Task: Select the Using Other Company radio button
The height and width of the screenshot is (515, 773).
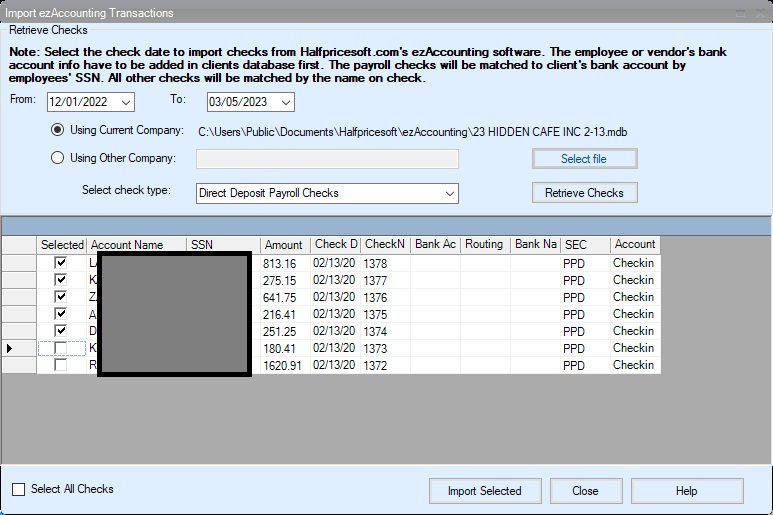Action: (58, 158)
